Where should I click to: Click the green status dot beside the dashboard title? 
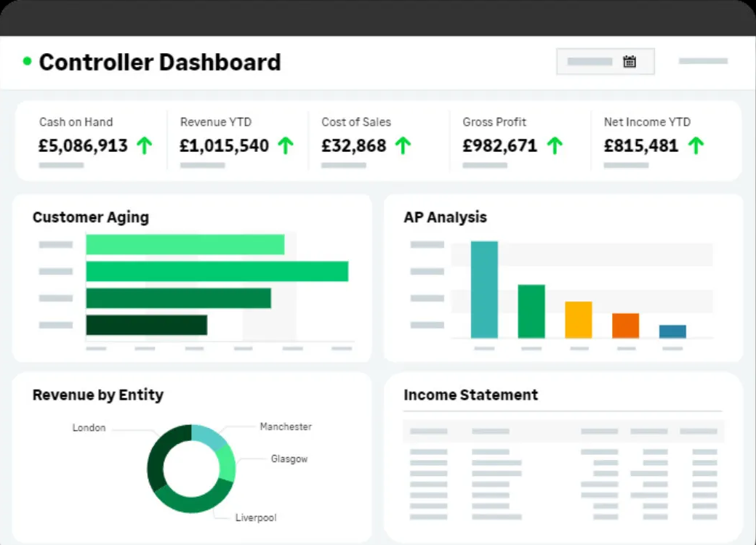26,61
